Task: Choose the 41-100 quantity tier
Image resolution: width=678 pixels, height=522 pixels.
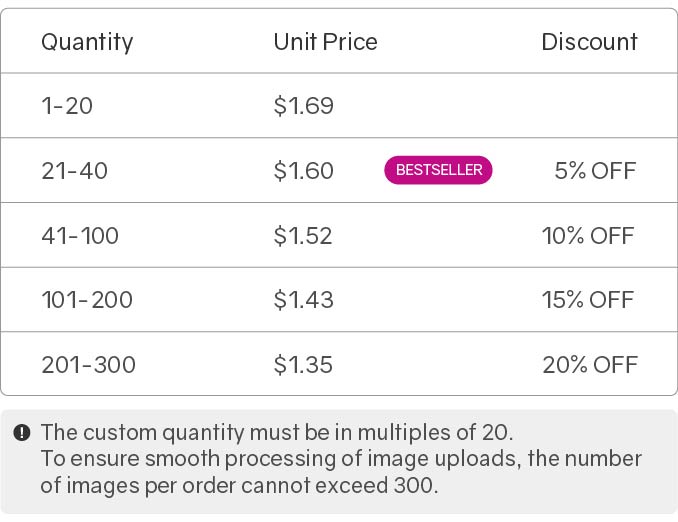Action: (x=80, y=236)
